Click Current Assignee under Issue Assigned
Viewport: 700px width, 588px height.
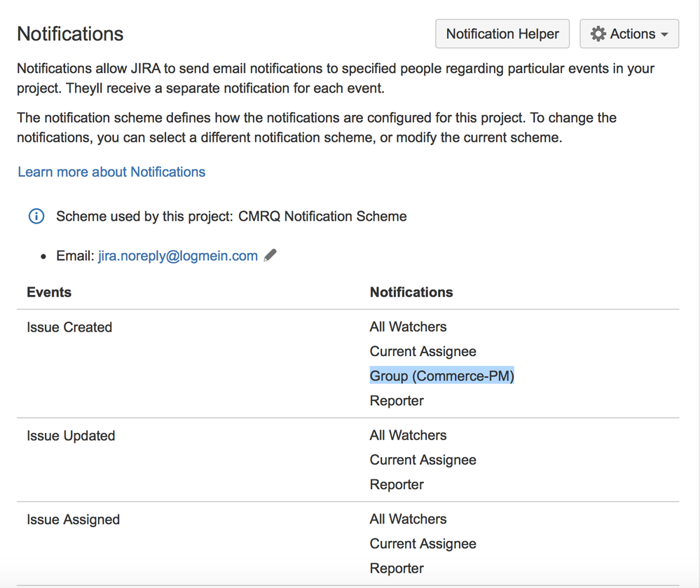click(423, 544)
